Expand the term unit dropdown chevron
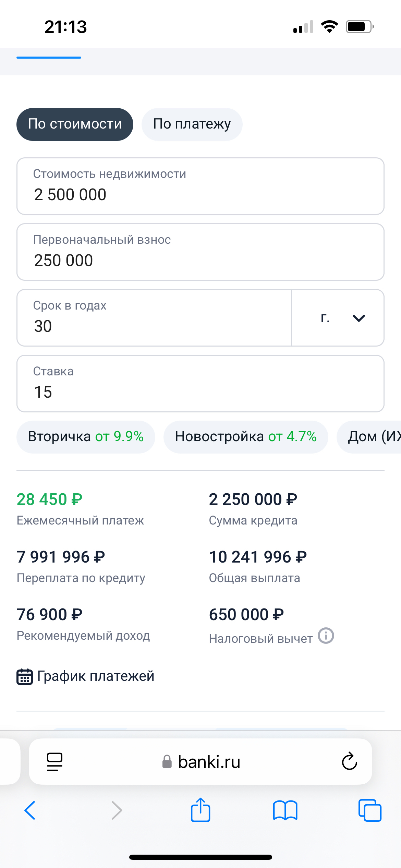 point(359,318)
